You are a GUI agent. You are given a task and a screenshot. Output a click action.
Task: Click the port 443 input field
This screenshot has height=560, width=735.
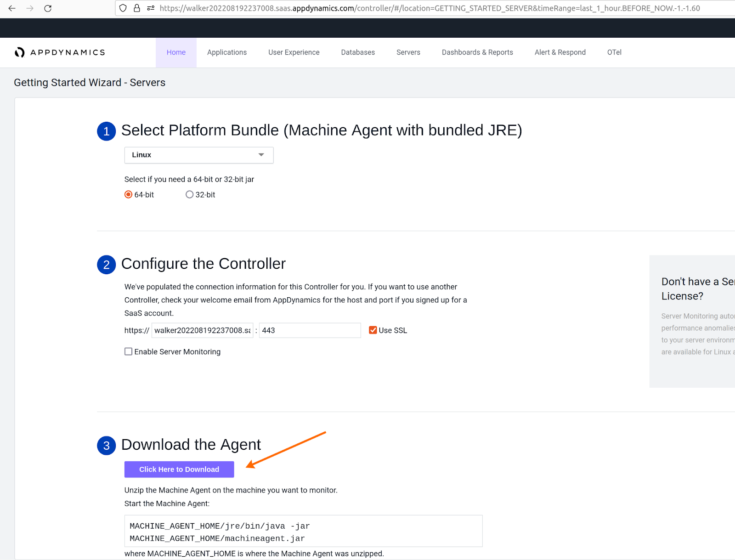pos(310,330)
